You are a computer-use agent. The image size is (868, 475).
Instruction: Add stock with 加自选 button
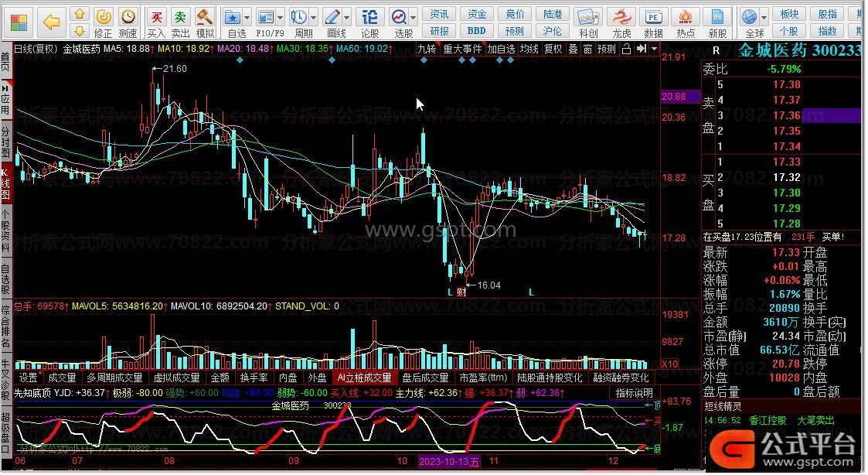(x=501, y=49)
